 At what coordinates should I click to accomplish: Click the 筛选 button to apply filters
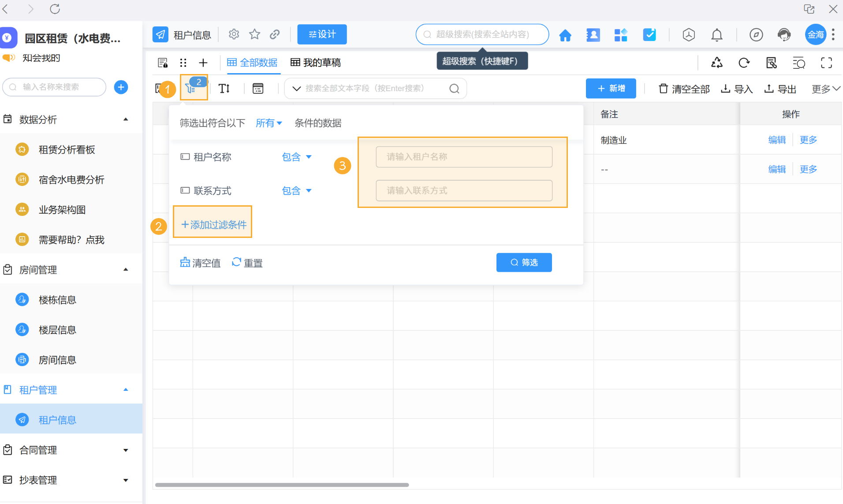[x=524, y=262]
